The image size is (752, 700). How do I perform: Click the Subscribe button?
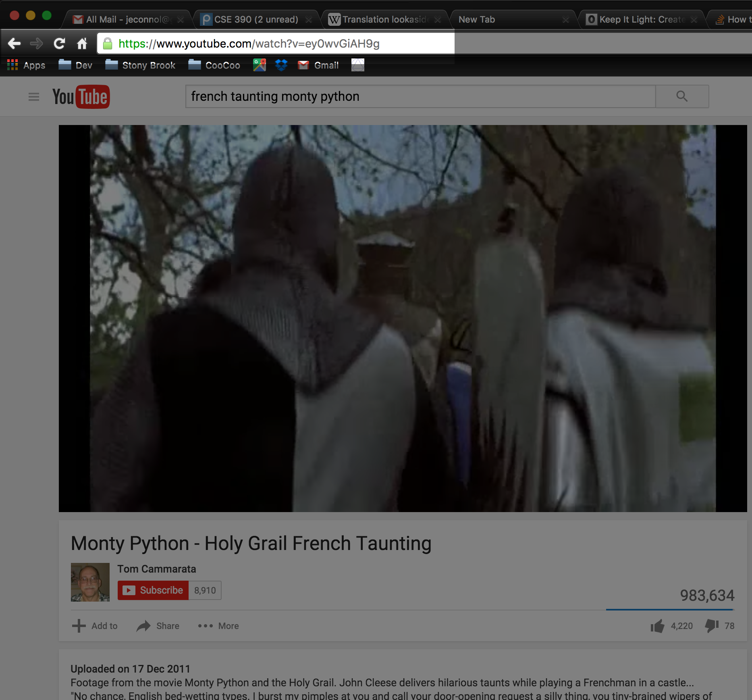point(153,590)
